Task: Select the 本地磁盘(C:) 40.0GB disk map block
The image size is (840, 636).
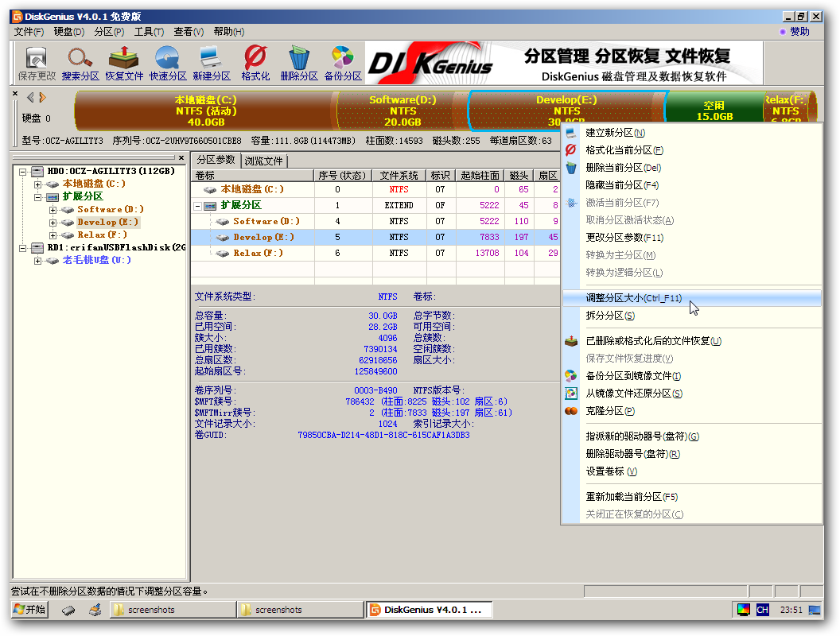Action: point(206,111)
